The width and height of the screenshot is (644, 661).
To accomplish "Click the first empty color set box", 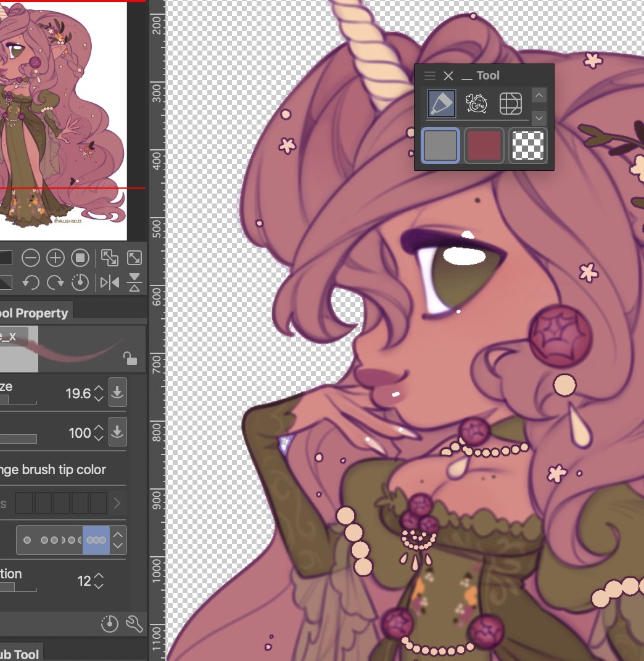I will [24, 503].
